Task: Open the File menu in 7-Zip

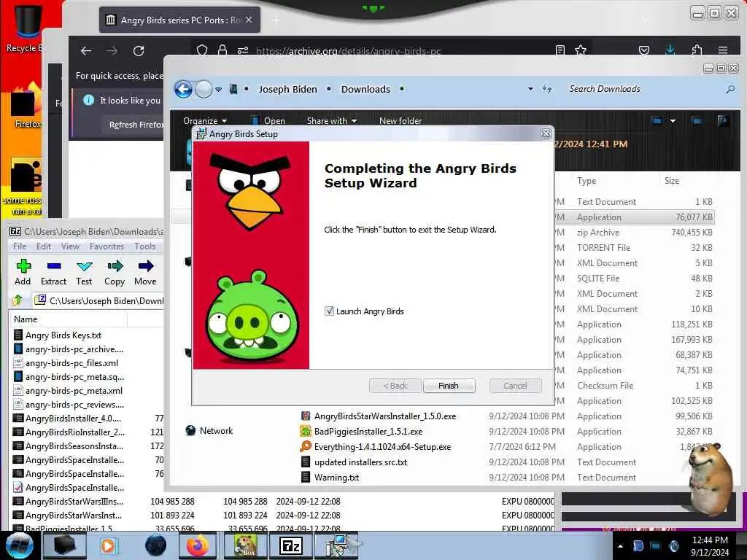Action: 20,246
